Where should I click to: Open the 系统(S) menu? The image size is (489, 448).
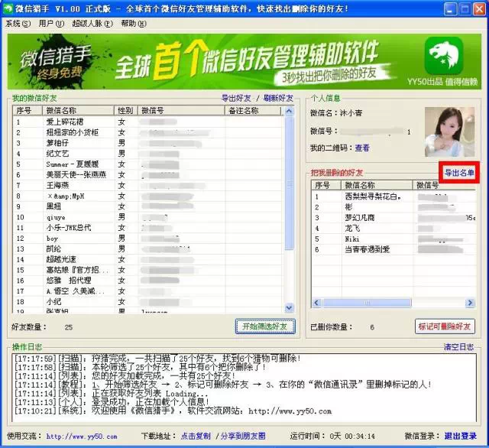(x=18, y=24)
